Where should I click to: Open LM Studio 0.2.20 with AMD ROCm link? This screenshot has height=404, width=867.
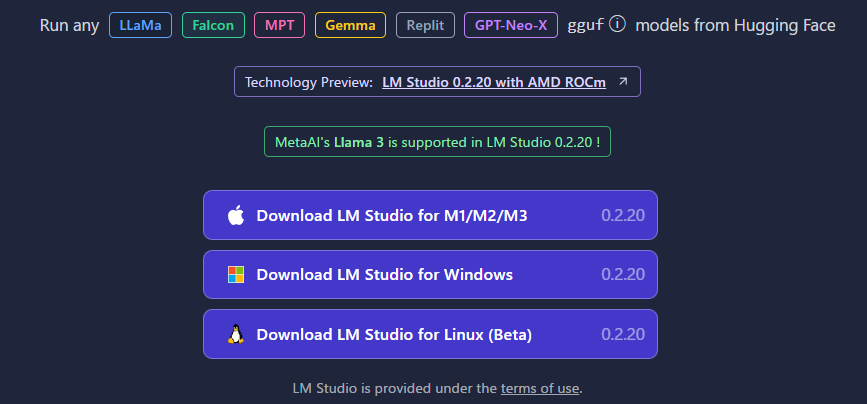494,82
